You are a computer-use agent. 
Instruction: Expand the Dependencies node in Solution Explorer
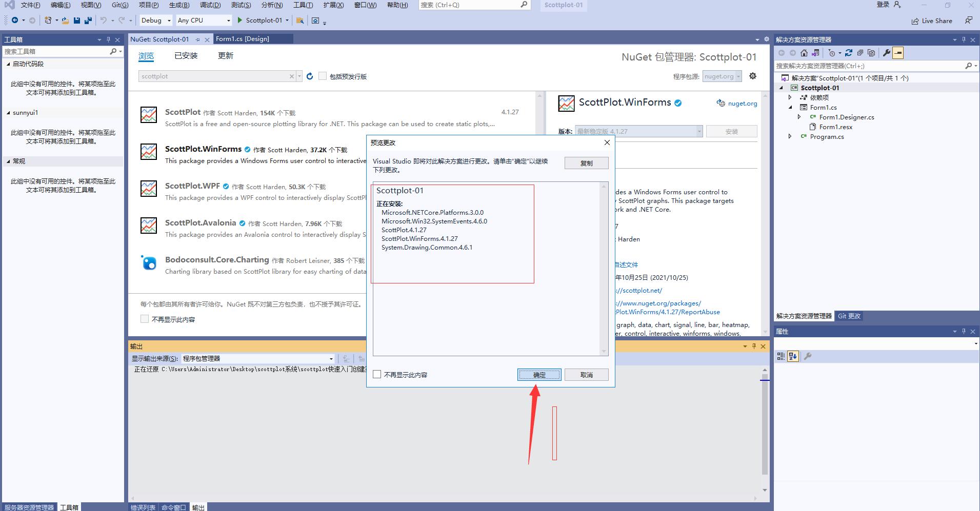(x=790, y=97)
